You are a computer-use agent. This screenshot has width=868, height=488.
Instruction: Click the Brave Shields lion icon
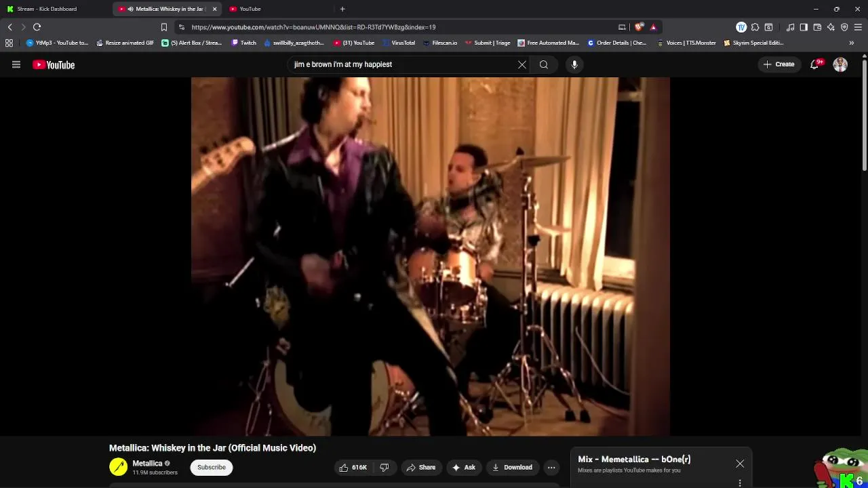pyautogui.click(x=639, y=27)
